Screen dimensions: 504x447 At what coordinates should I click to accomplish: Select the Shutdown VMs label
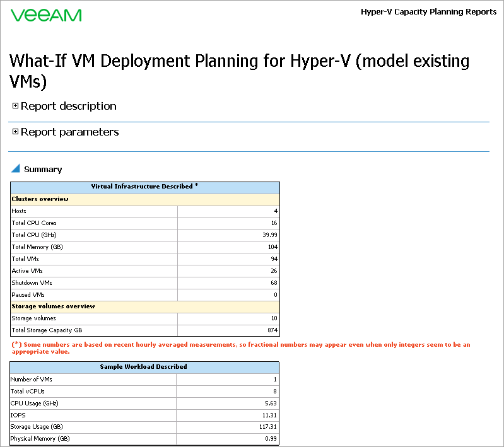coord(32,283)
